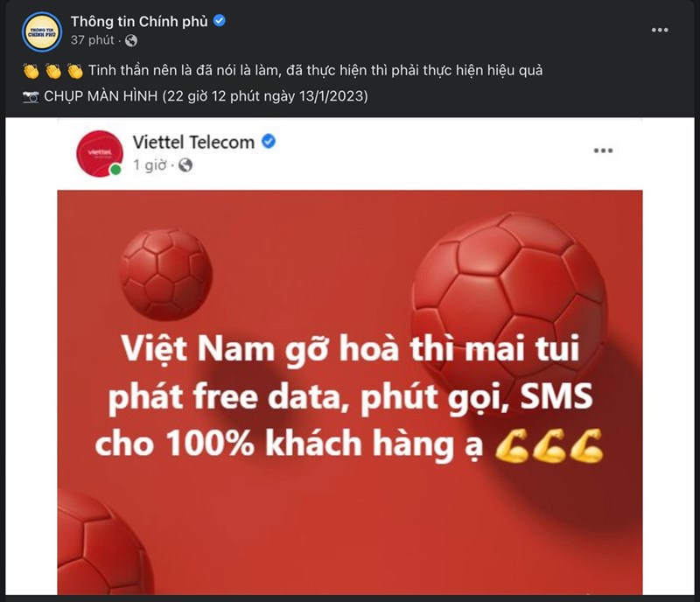The image size is (700, 602).
Task: Click verified badge next to Thông tin Chính phủ
Action: point(220,20)
